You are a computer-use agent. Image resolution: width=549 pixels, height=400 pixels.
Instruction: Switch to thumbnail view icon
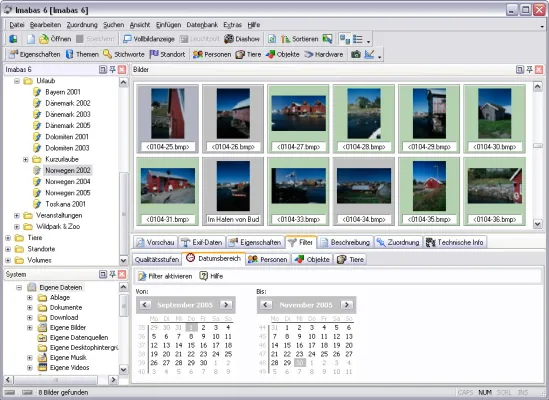coord(345,39)
